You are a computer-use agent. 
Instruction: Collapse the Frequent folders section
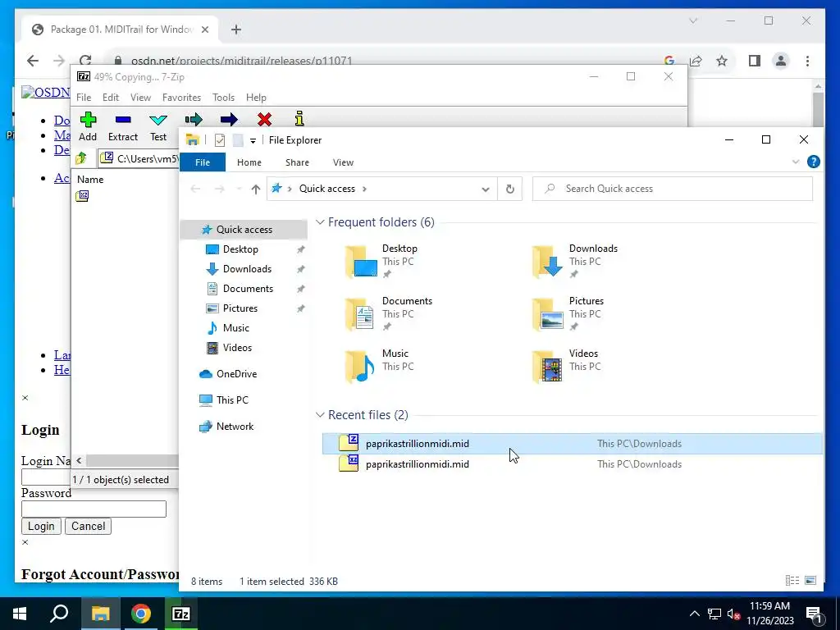tap(320, 222)
